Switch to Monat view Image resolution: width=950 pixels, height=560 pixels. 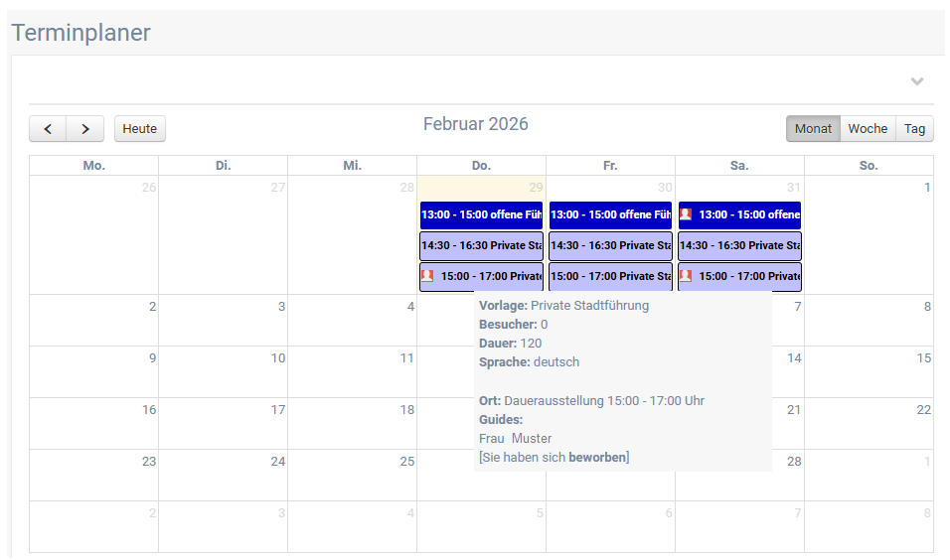pyautogui.click(x=813, y=129)
